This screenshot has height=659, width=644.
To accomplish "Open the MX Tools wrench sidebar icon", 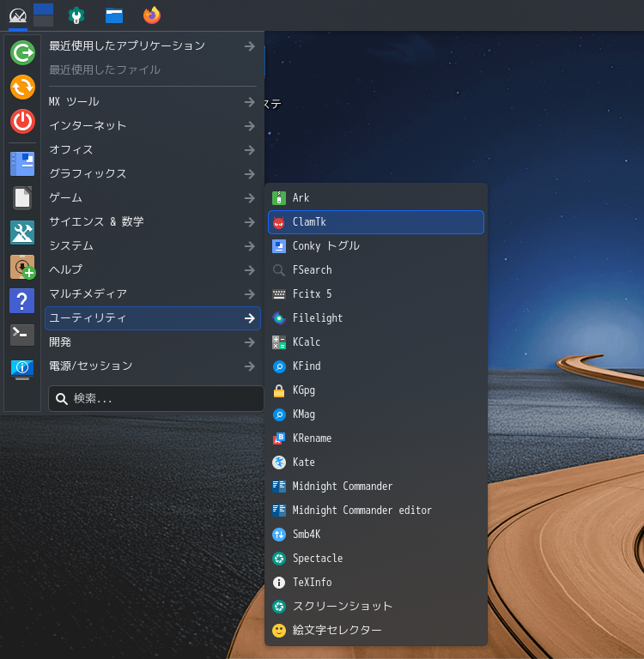I will coord(22,233).
